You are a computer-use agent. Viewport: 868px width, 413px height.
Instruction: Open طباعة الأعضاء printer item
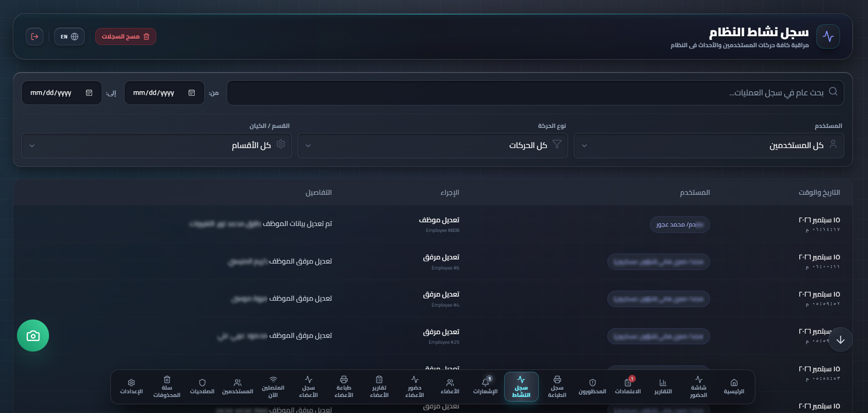tap(344, 387)
